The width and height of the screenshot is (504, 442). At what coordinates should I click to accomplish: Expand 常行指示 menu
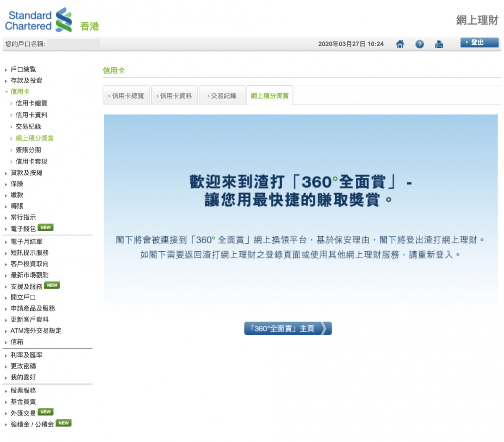coord(23,217)
